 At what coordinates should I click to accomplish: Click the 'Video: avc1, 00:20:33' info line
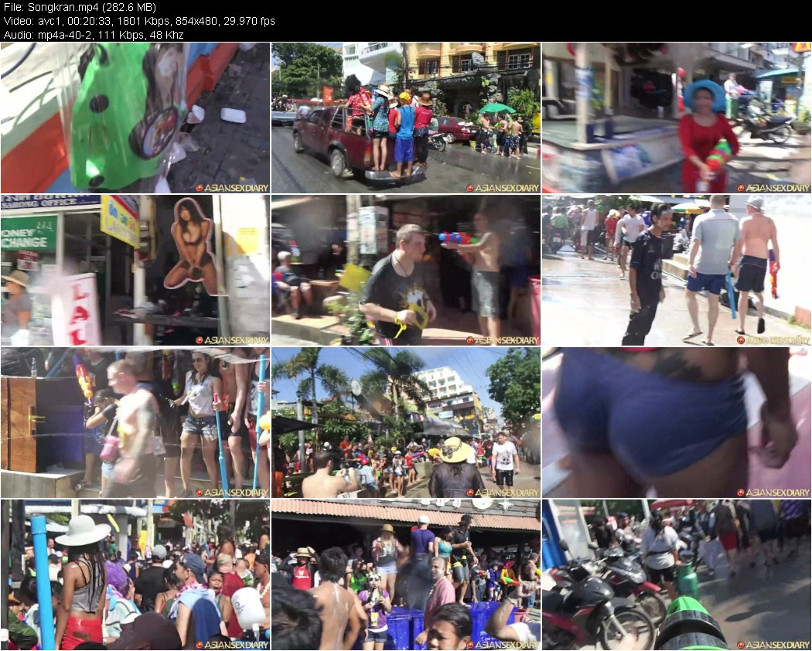tap(138, 21)
